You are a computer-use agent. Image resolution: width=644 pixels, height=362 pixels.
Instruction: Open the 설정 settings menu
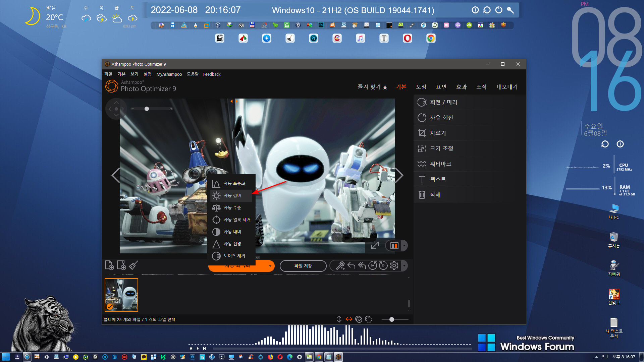[148, 74]
